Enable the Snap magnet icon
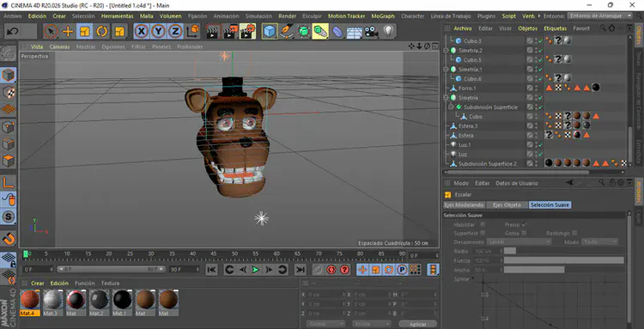This screenshot has height=329, width=644. coord(9,238)
